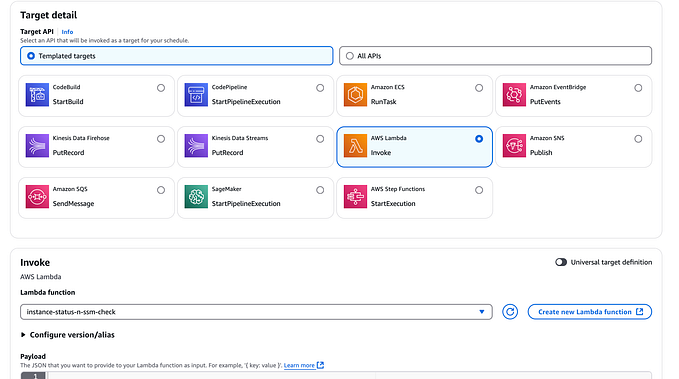Choose Step Functions StartExecution radio button
Viewport: 679px width, 379px height.
[x=479, y=190]
